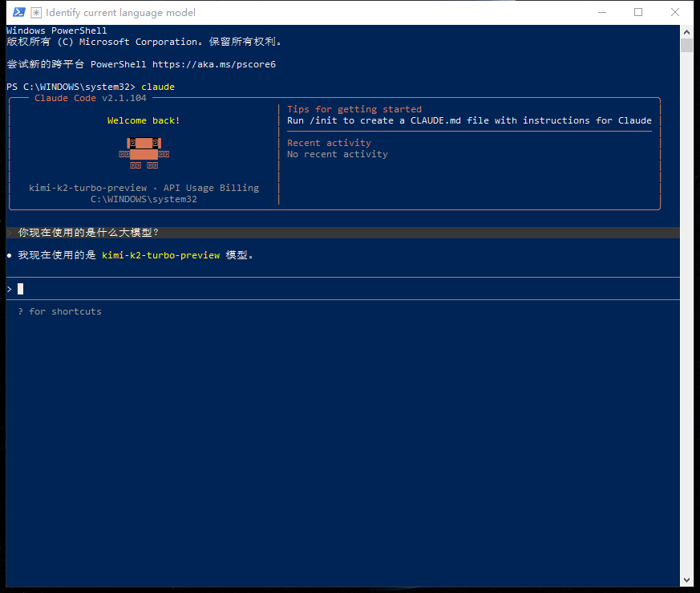The image size is (700, 593).
Task: Maximize the PowerShell window
Action: click(x=638, y=13)
